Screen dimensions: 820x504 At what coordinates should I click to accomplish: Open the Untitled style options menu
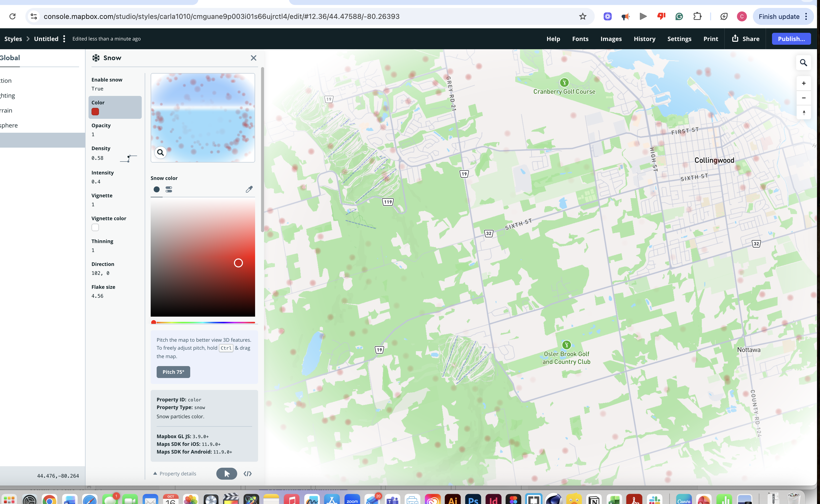(64, 38)
